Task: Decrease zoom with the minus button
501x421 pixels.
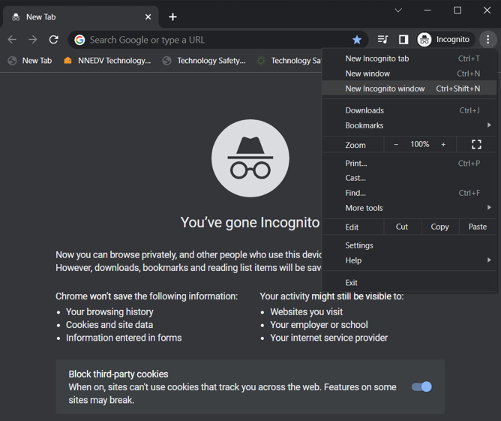Action: coord(396,145)
